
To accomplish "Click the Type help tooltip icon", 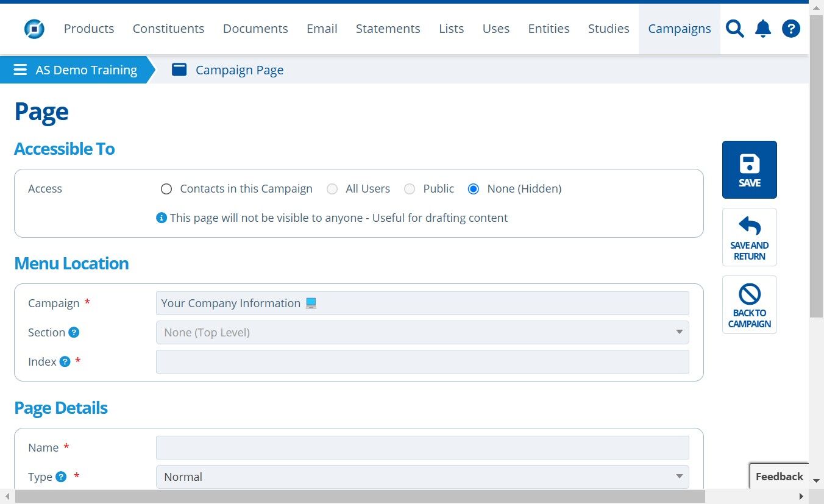I will pos(61,477).
